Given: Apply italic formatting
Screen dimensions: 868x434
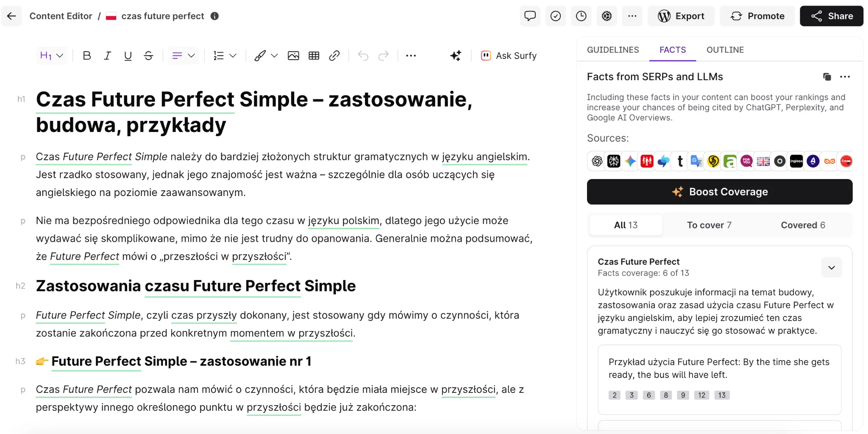Looking at the screenshot, I should (x=107, y=56).
